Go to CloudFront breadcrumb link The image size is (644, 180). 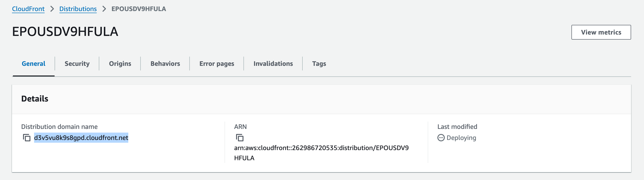28,9
